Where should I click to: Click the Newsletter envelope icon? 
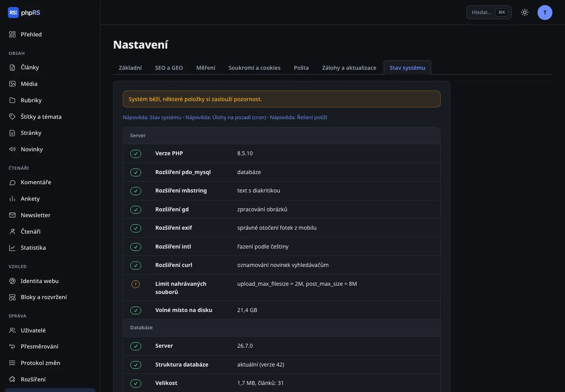click(13, 215)
